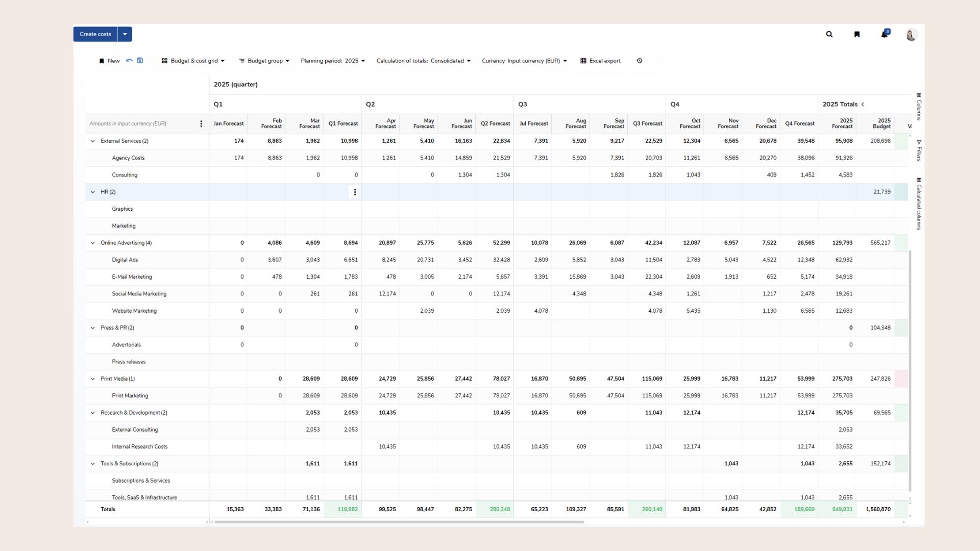Open the Budget group dropdown
This screenshot has width=980, height=551.
264,61
